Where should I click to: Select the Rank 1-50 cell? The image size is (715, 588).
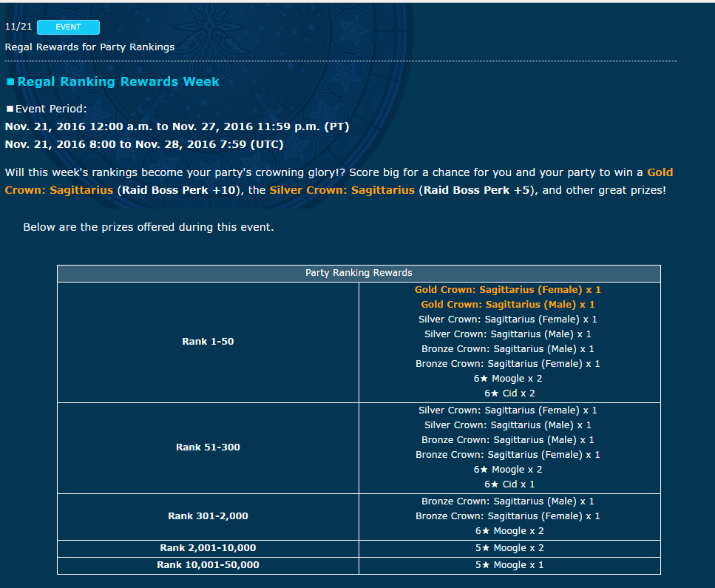point(208,342)
